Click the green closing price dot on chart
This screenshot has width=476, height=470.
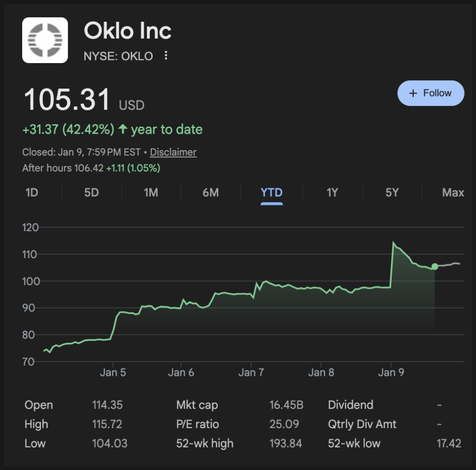(435, 267)
